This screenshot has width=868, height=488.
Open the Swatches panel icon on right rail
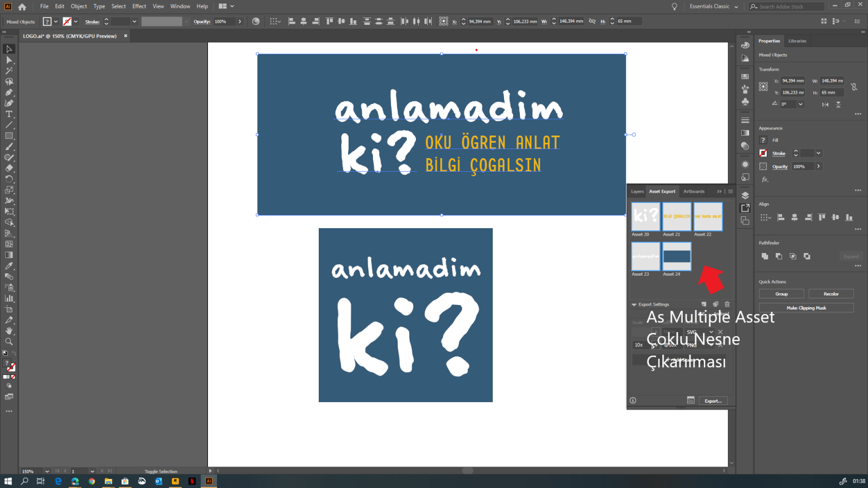[x=745, y=76]
